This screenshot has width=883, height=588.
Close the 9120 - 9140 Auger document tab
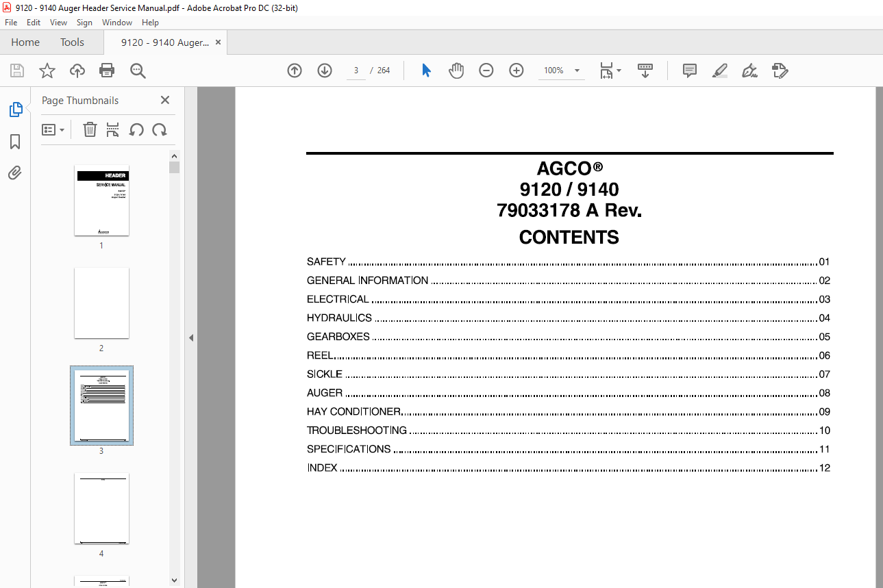point(219,42)
